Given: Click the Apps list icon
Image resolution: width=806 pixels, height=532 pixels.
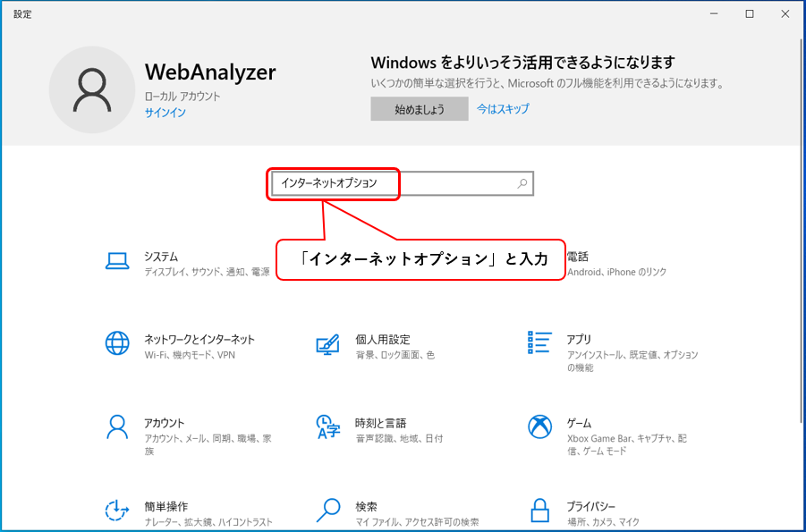Looking at the screenshot, I should coord(539,342).
